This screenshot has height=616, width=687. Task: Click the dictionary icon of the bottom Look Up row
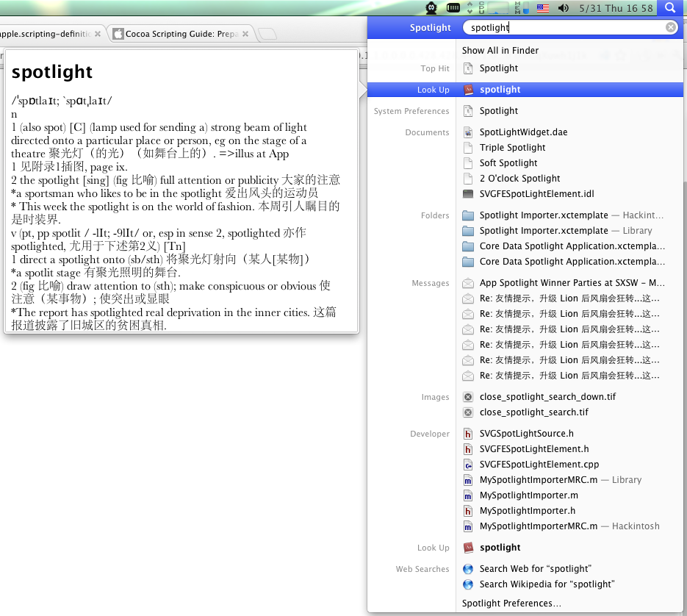coord(468,547)
